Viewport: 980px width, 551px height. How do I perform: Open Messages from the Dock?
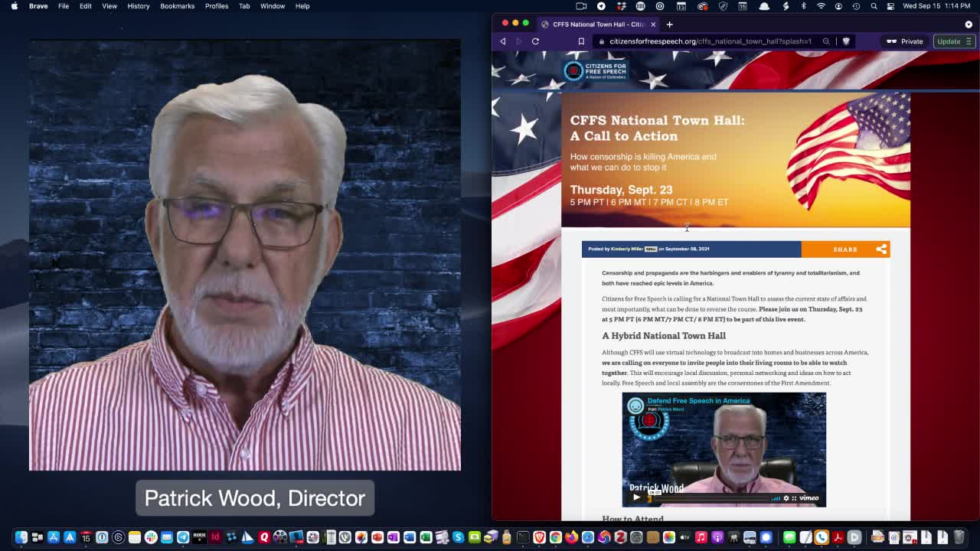pyautogui.click(x=789, y=537)
